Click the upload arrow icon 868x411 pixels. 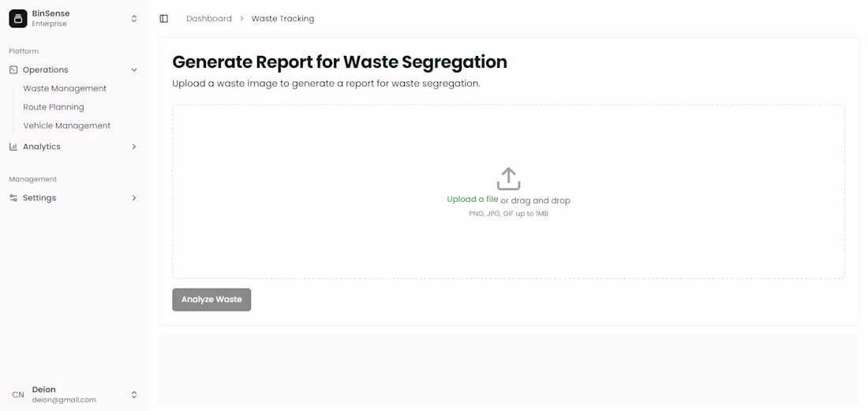(508, 178)
